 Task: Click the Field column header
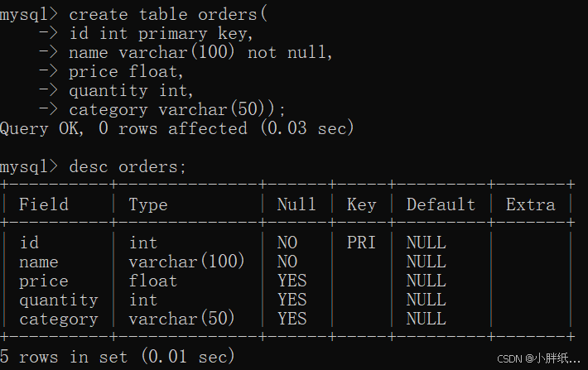[44, 204]
